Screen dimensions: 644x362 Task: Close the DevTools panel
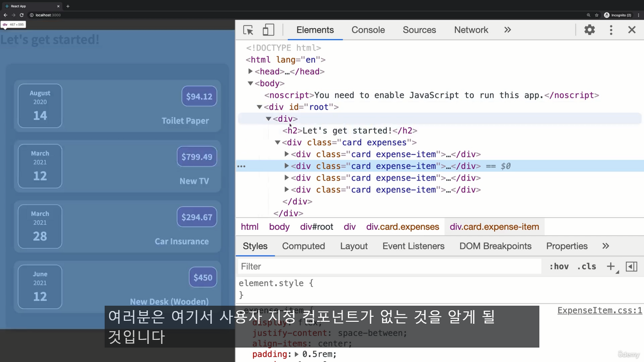(632, 30)
